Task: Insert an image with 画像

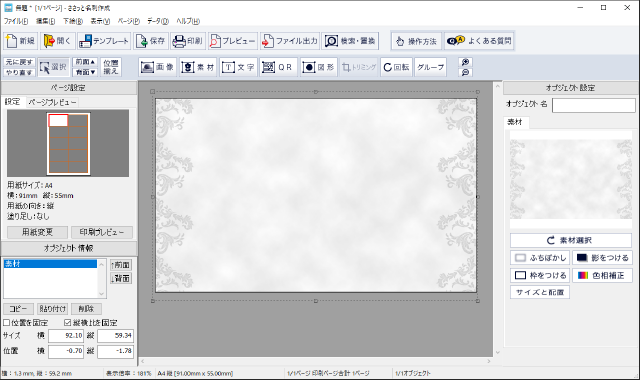Action: (x=158, y=67)
